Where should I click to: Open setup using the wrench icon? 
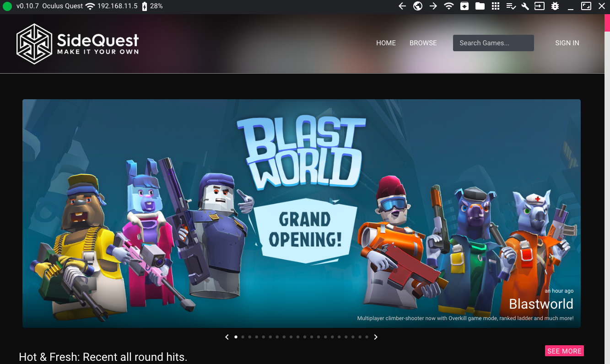(525, 6)
